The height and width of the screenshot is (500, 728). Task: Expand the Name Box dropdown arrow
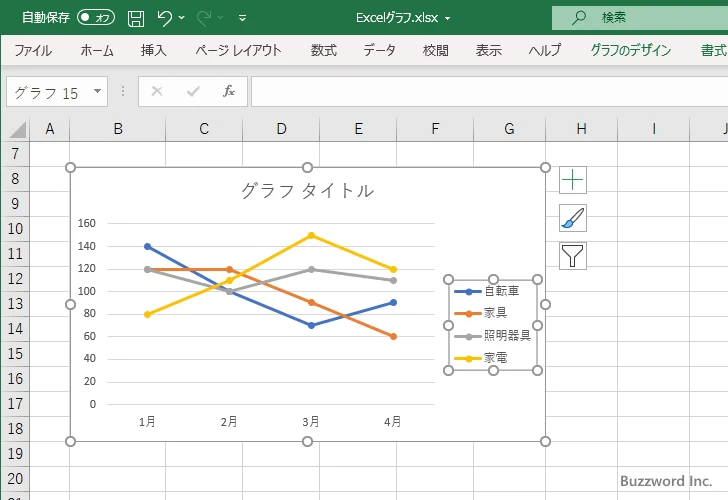pos(98,91)
